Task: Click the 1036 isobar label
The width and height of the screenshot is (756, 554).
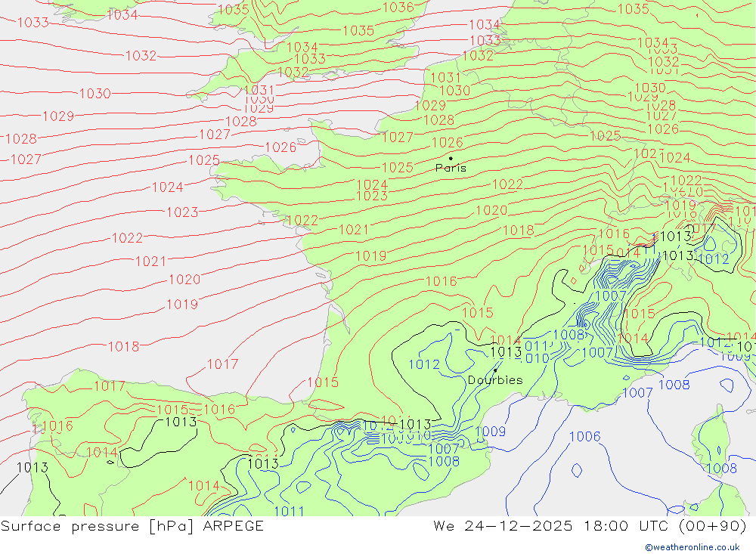Action: 398,8
